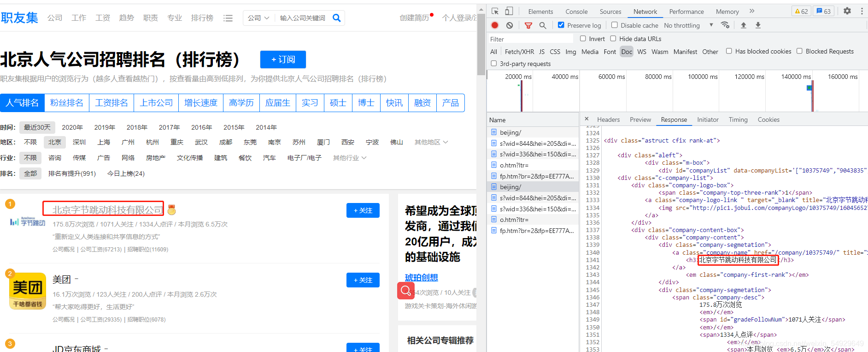Click the page vertical scrollbar thumb
Image resolution: width=868 pixels, height=352 pixels.
tap(481, 44)
